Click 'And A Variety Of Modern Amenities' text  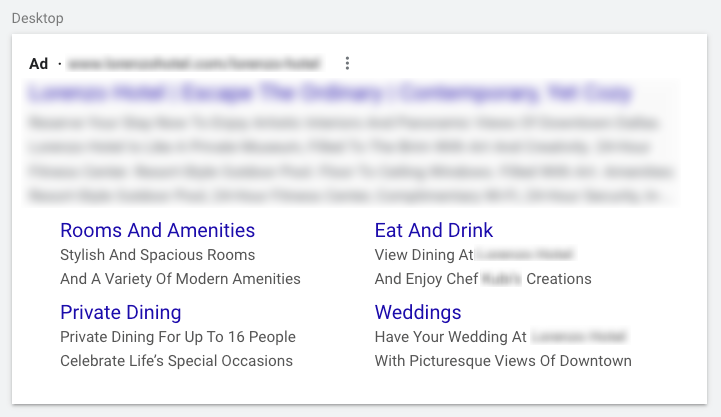180,279
